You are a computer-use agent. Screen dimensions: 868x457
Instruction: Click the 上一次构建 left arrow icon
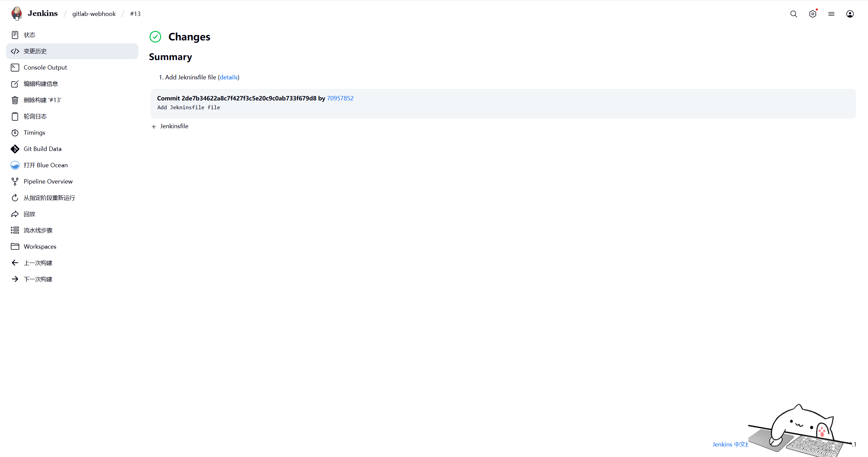(x=15, y=263)
